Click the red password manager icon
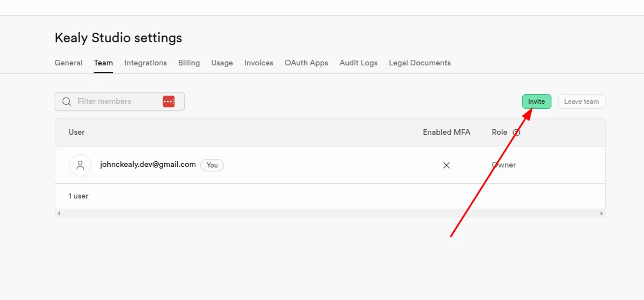This screenshot has width=644, height=300. 169,102
